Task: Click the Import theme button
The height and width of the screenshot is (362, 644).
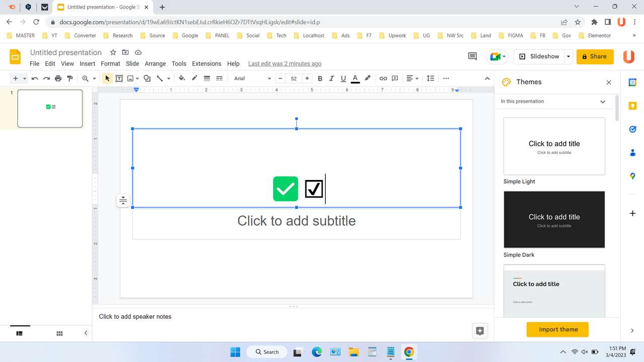Action: pos(557,329)
